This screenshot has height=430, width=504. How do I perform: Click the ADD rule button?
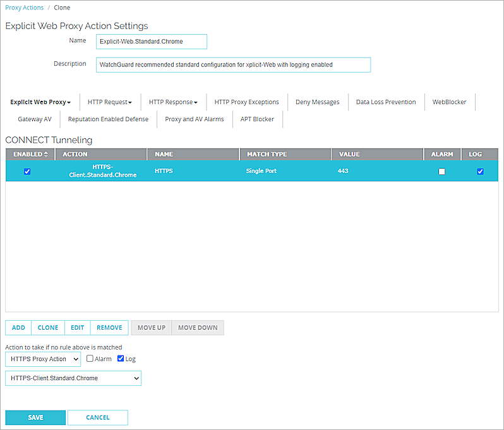coord(18,328)
